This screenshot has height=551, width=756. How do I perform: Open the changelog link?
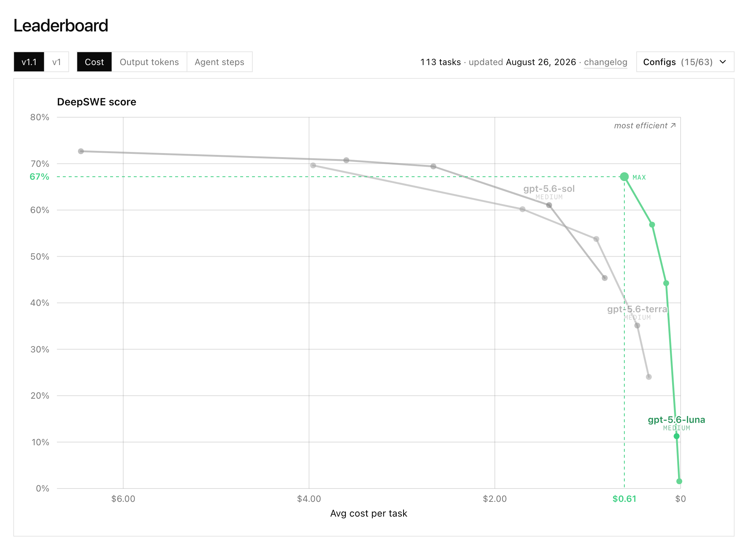pos(606,62)
